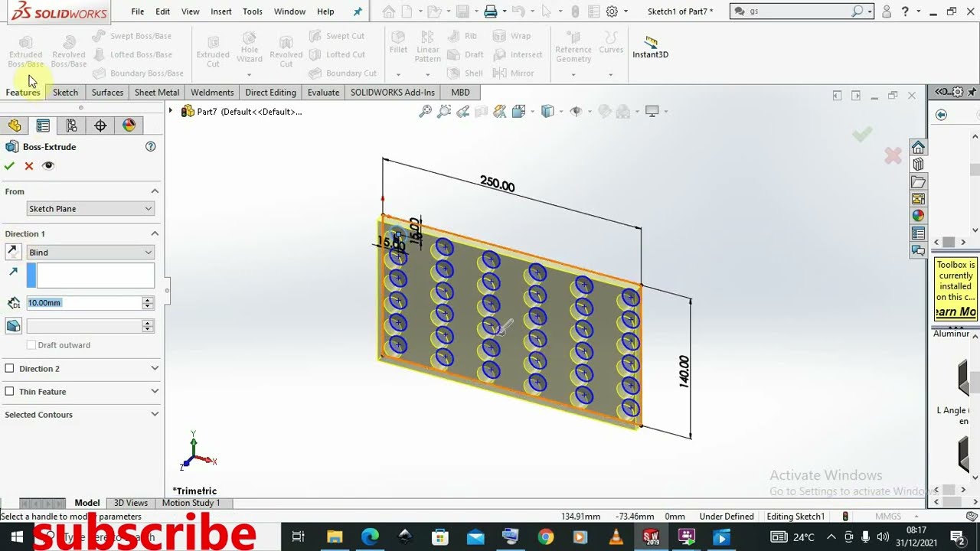The height and width of the screenshot is (551, 980).
Task: Click depth value spinner arrows
Action: click(148, 303)
